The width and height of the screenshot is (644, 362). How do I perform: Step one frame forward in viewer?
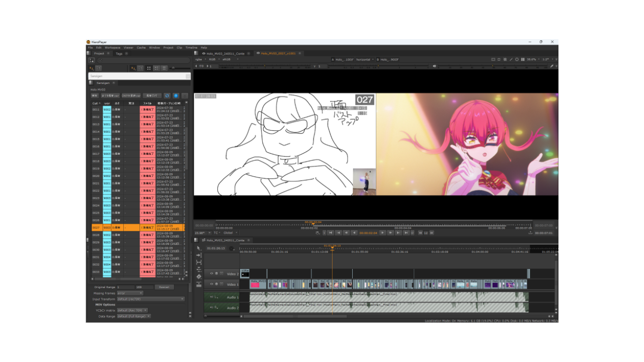390,233
